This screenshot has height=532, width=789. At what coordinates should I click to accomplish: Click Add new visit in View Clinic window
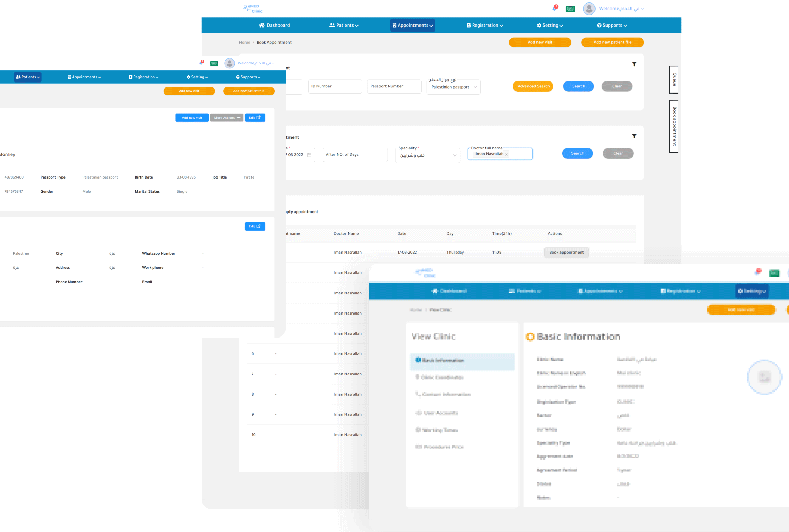coord(741,310)
